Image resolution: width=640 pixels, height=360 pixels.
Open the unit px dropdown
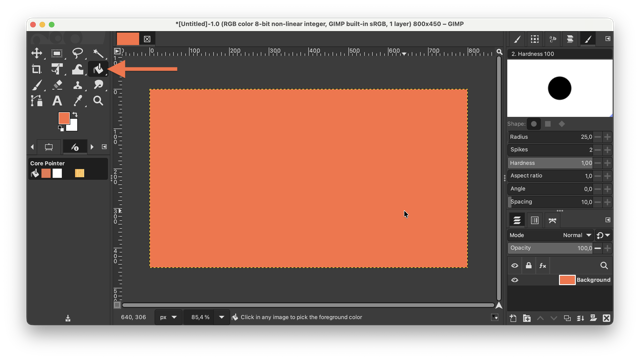(x=168, y=317)
